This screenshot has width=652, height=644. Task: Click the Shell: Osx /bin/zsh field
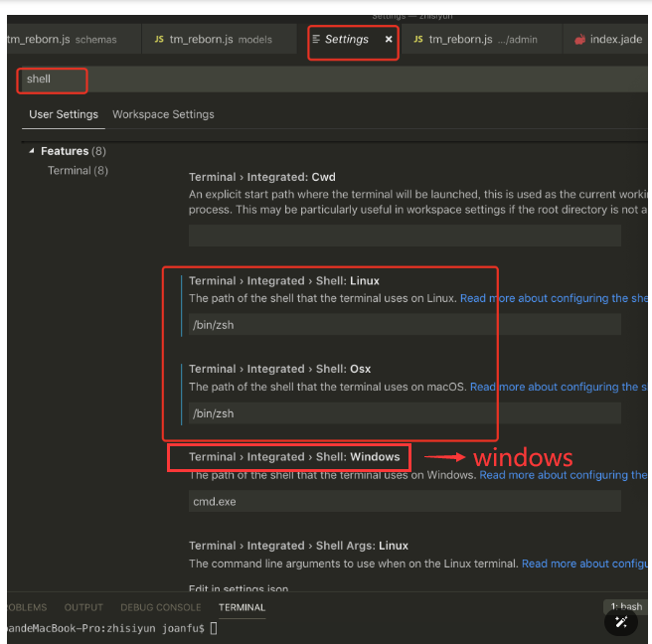pos(405,413)
